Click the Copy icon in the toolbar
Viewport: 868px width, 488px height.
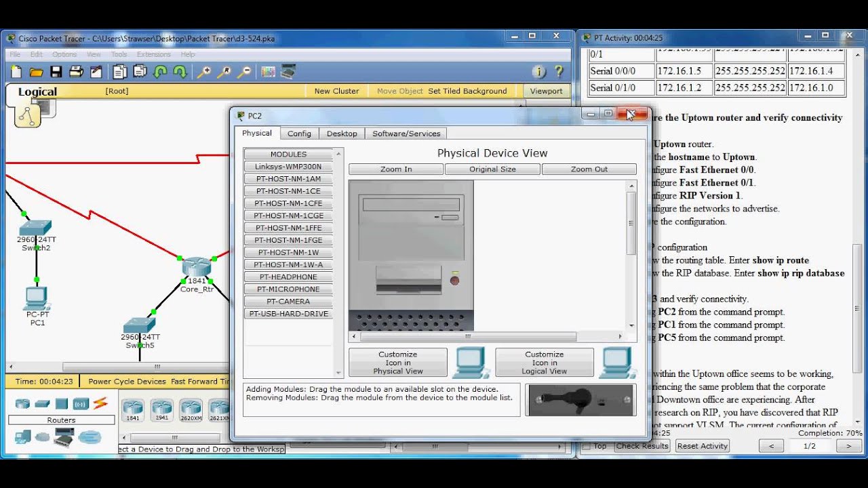click(x=120, y=72)
